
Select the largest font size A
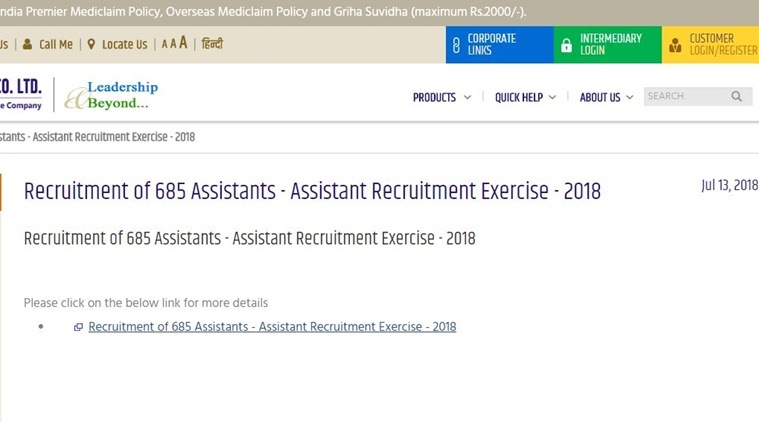click(183, 43)
